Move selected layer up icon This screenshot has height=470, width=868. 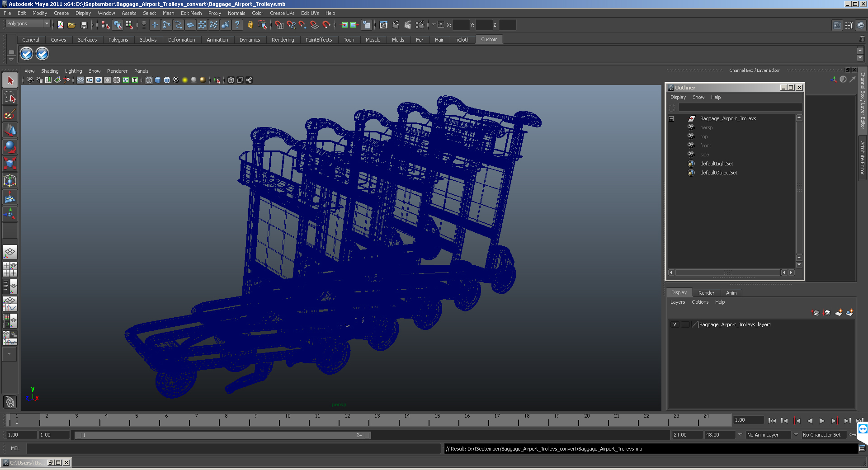pyautogui.click(x=815, y=313)
